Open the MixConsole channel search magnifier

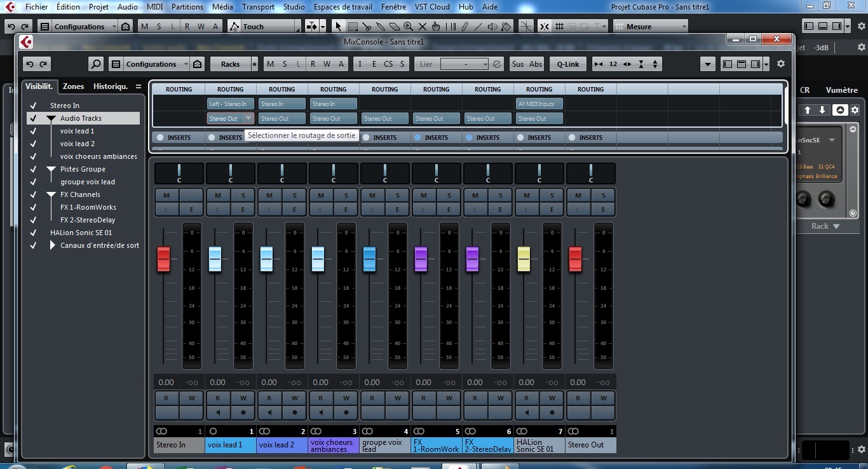pos(95,64)
